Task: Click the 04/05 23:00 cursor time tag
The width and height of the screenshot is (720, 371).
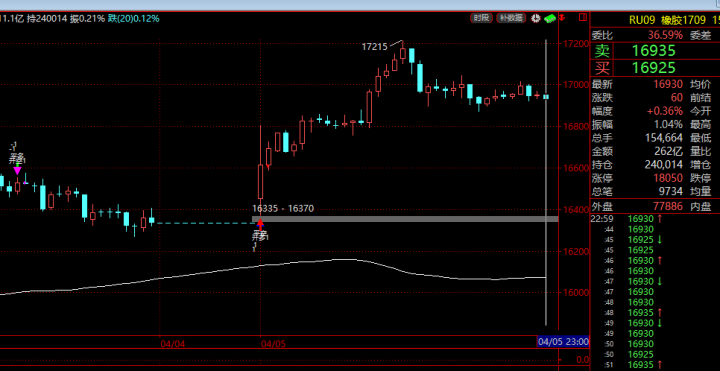Action: tap(563, 342)
